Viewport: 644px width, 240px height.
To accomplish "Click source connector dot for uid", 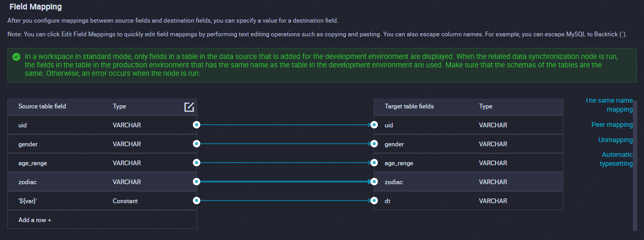I will coord(197,125).
